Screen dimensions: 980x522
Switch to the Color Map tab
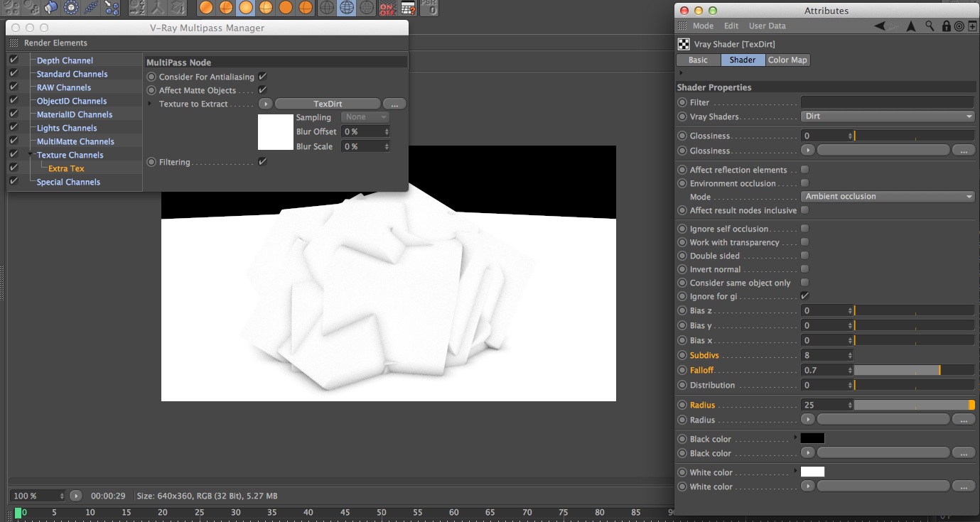[x=787, y=60]
